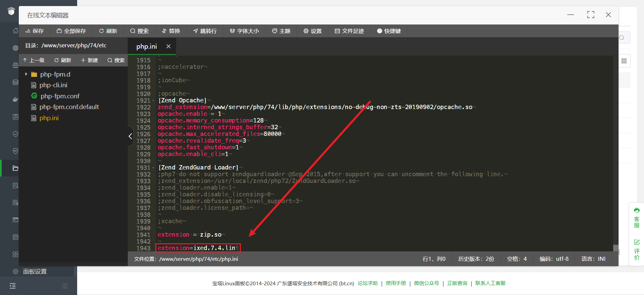The width and height of the screenshot is (644, 295).
Task: Open php-fpm.conf in the file tree
Action: [60, 96]
